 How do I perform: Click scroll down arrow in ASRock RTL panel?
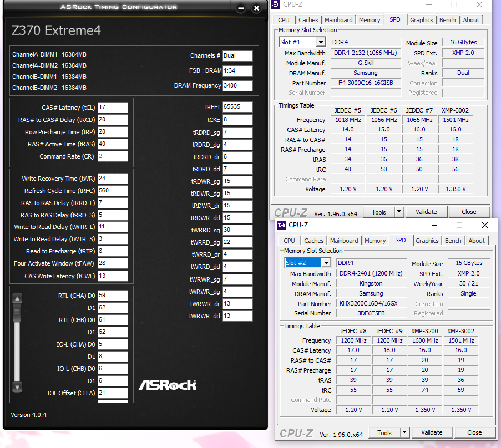[x=17, y=387]
